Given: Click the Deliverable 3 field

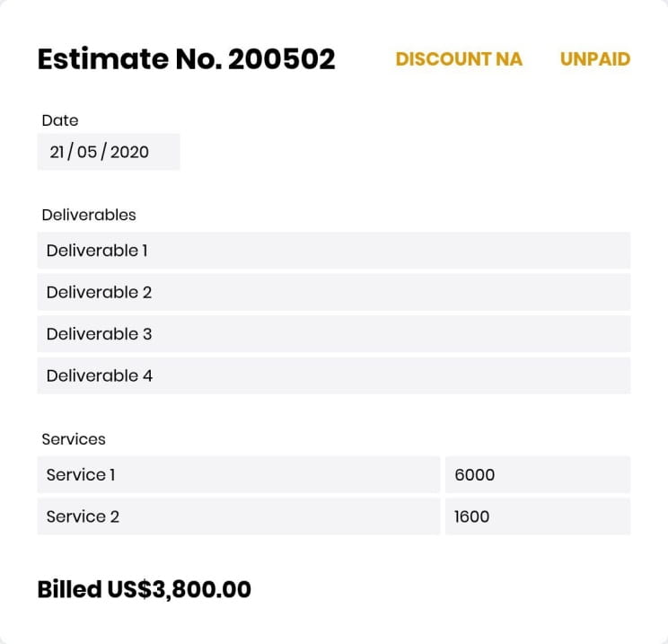Looking at the screenshot, I should [334, 334].
